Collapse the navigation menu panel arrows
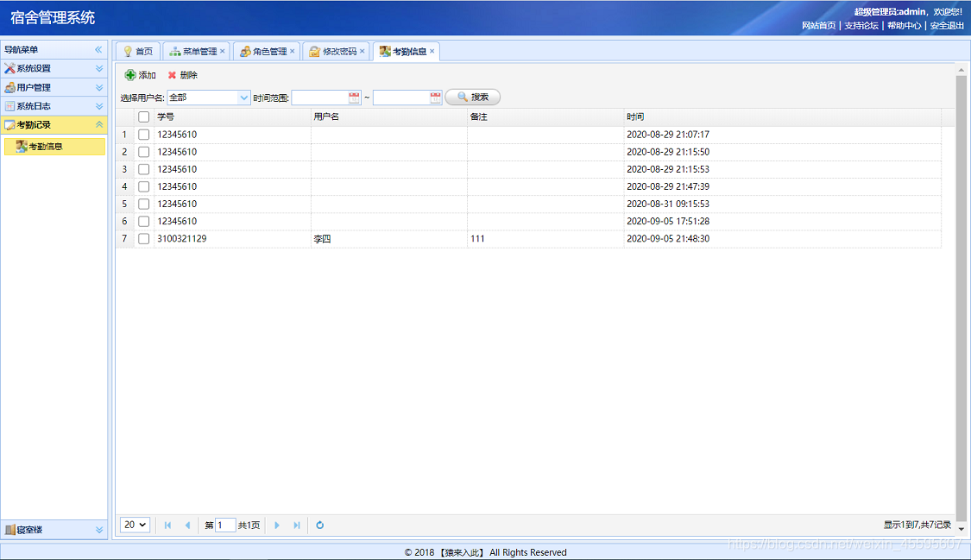The width and height of the screenshot is (971, 560). coord(98,49)
